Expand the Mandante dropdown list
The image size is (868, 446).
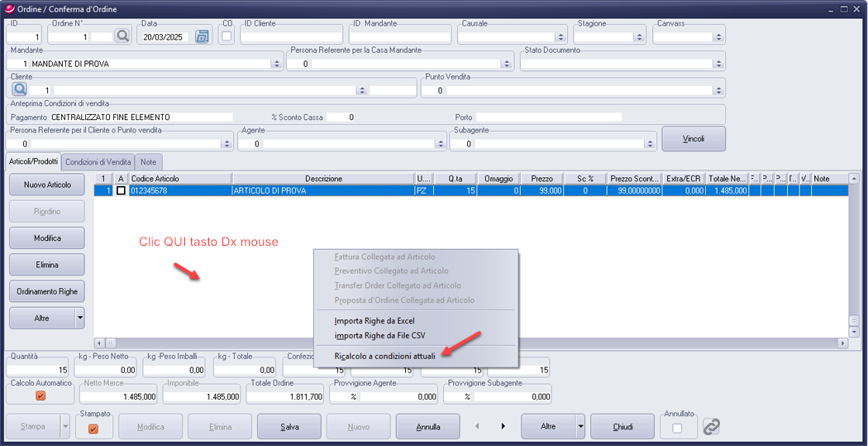tap(276, 64)
